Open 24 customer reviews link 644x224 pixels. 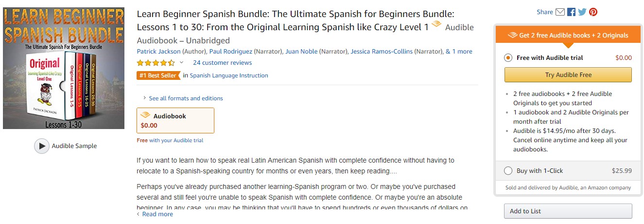tap(222, 63)
